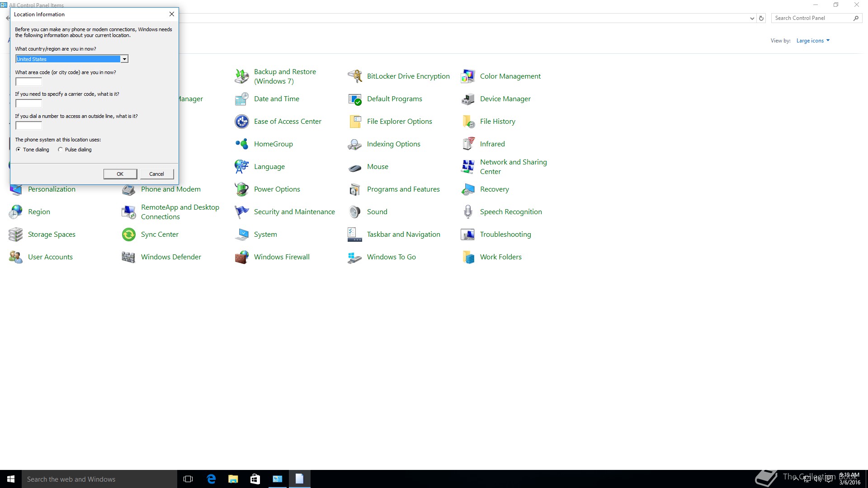Open the View by Large icons dropdown
Image resolution: width=868 pixels, height=488 pixels.
[813, 41]
